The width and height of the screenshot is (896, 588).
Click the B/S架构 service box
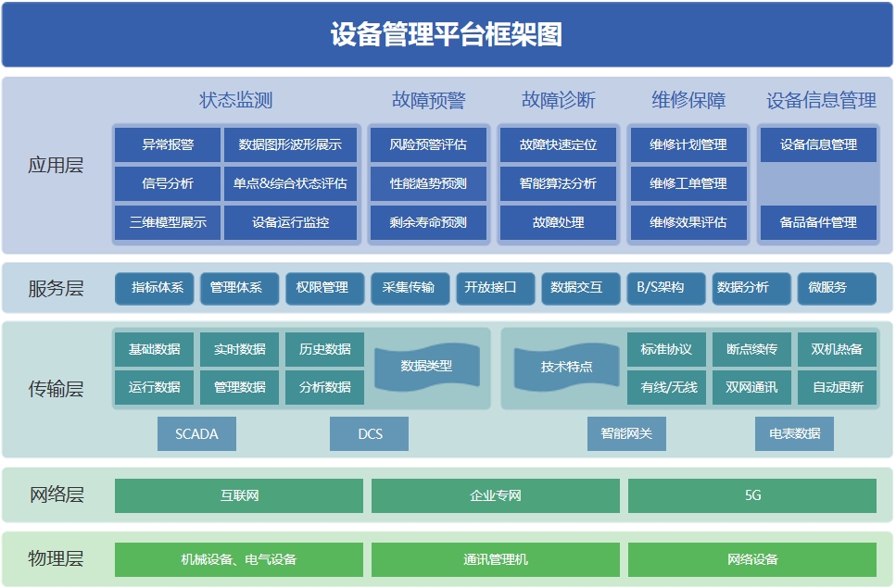click(665, 288)
